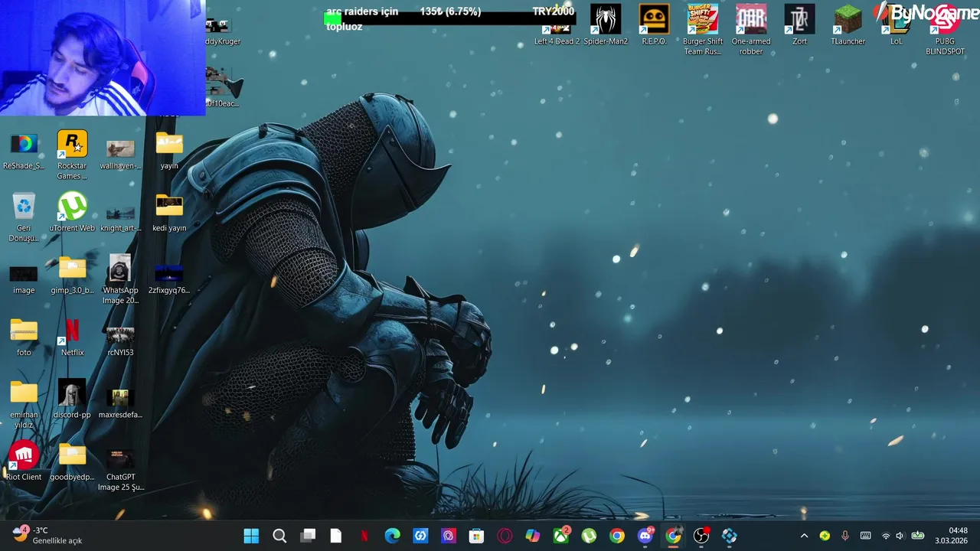
Task: Check the battery status tray icon
Action: click(917, 536)
